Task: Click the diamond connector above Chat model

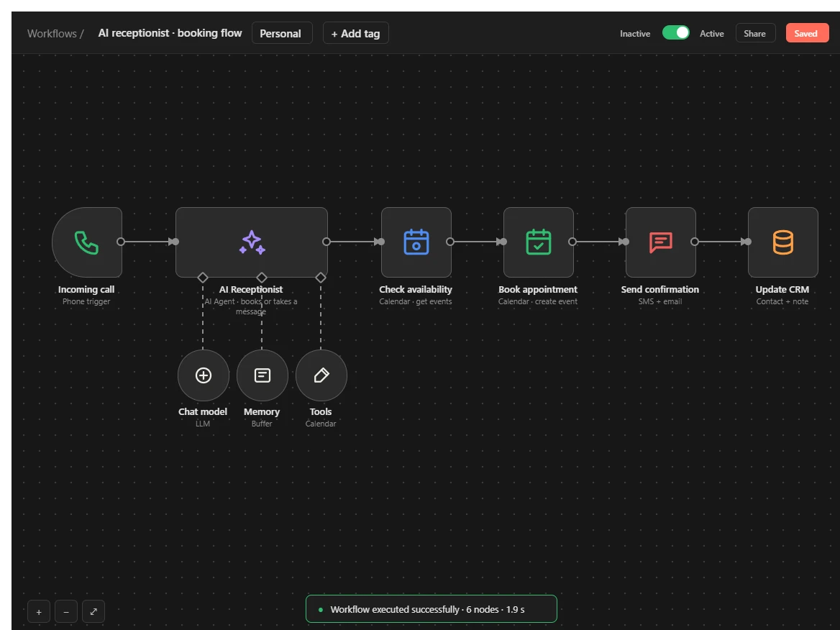Action: coord(203,278)
